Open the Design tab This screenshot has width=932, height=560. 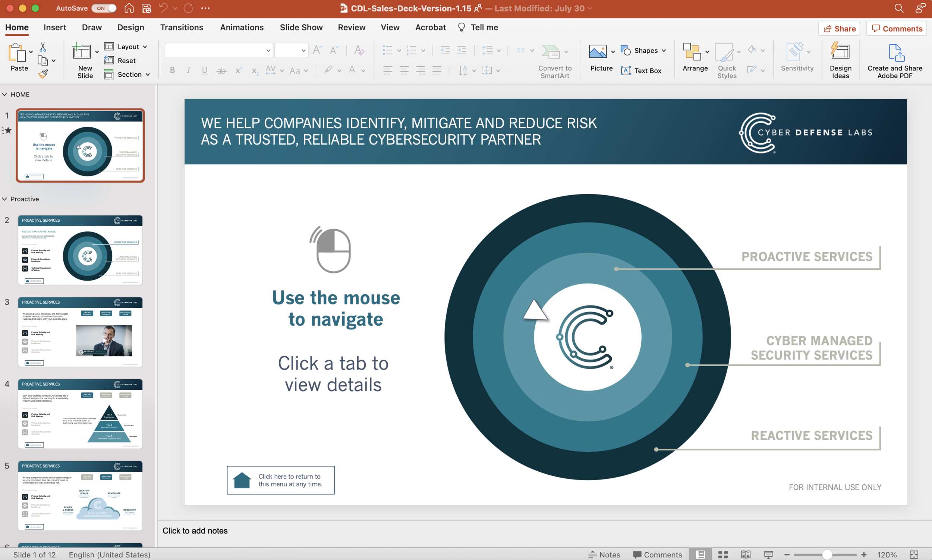(130, 27)
